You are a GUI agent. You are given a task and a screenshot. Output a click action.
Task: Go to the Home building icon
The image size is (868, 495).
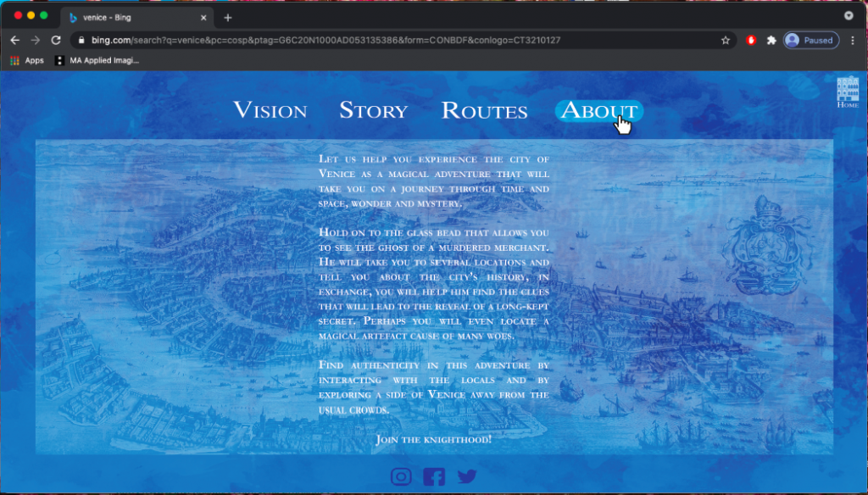[848, 92]
